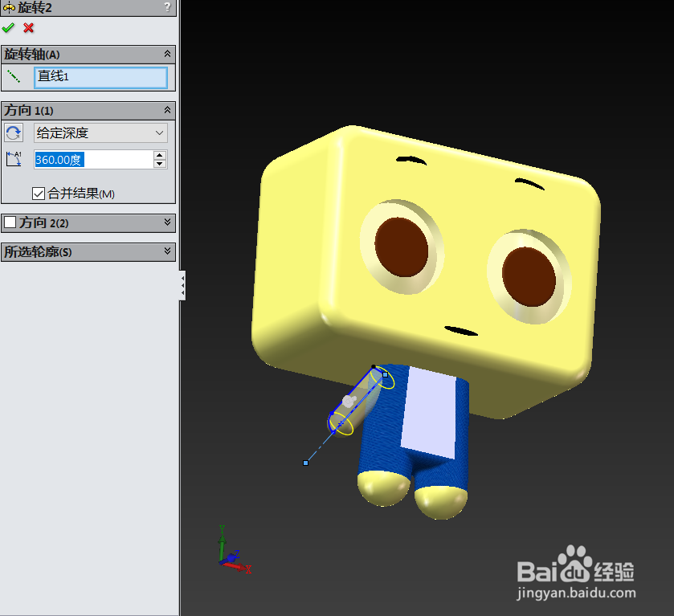
Task: Open the 给定深度 revolve type dropdown
Action: pos(100,133)
